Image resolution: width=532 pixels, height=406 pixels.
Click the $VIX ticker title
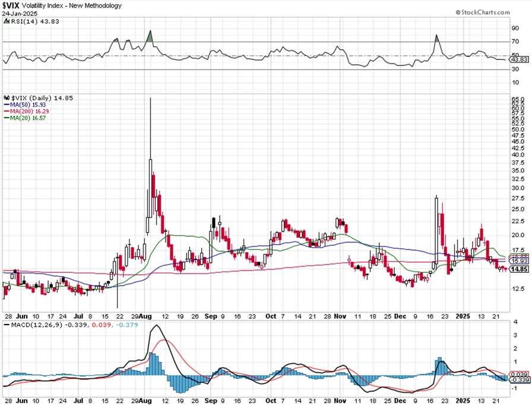pos(11,5)
